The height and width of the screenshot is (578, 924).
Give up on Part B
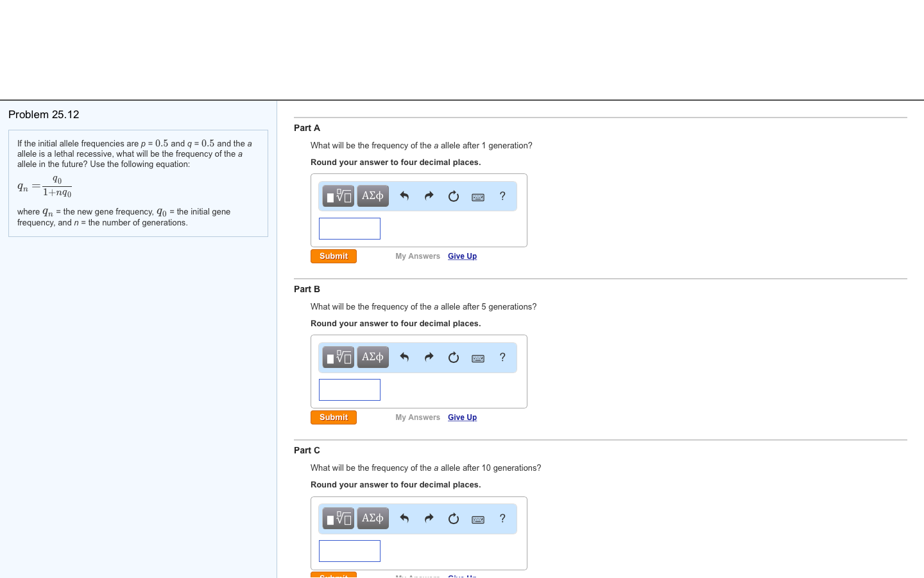[x=462, y=417]
